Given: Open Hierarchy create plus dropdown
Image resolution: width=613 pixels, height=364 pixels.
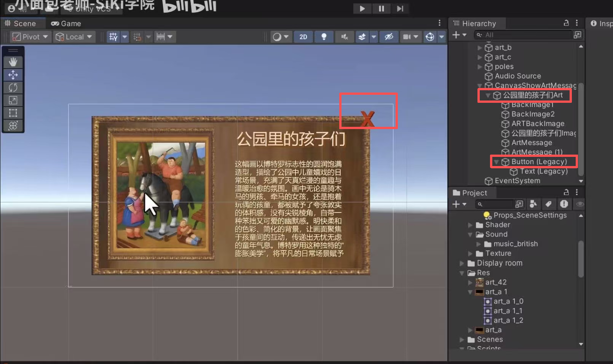Looking at the screenshot, I should [x=459, y=35].
